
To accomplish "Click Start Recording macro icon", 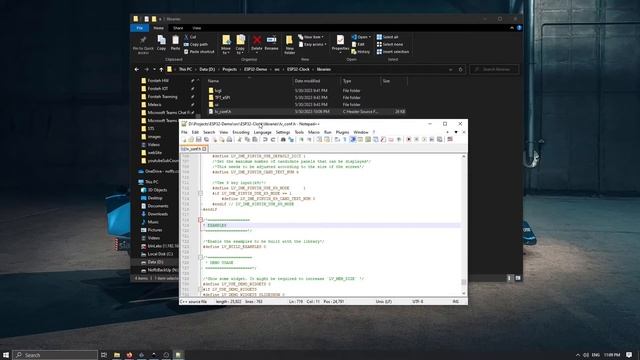I will point(409,140).
